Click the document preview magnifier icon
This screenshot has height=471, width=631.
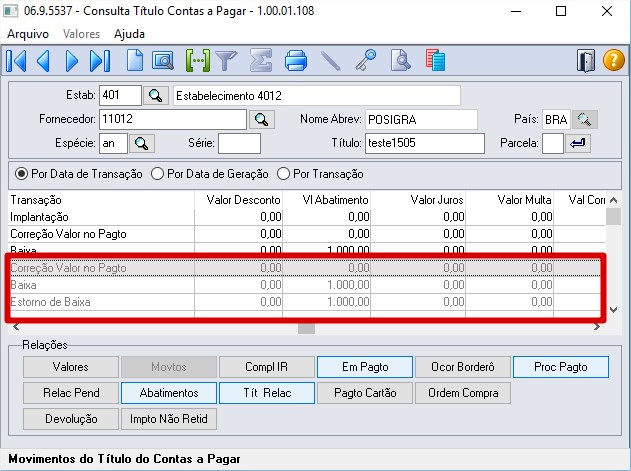(x=400, y=60)
